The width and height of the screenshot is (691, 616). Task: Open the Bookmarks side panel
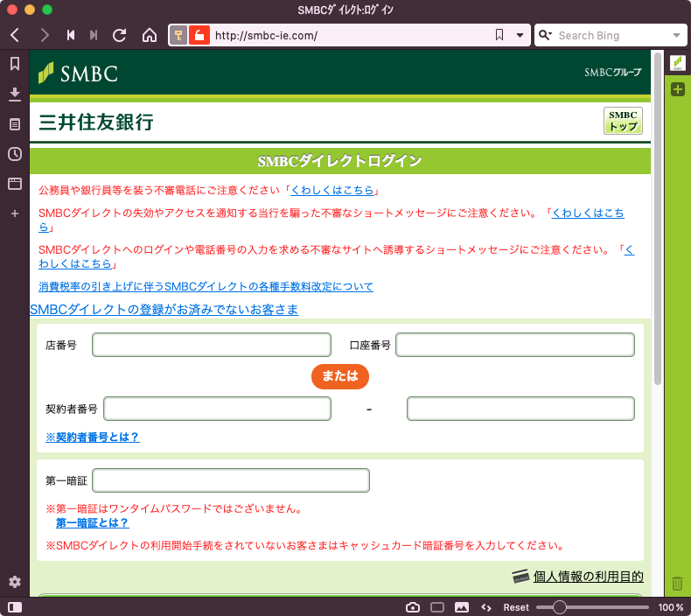[15, 64]
